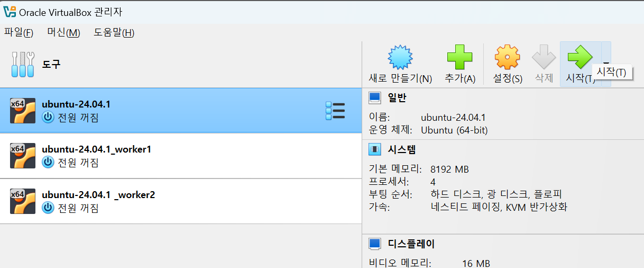The height and width of the screenshot is (268, 644).
Task: Click the 8192 MB memory value
Action: pyautogui.click(x=449, y=169)
